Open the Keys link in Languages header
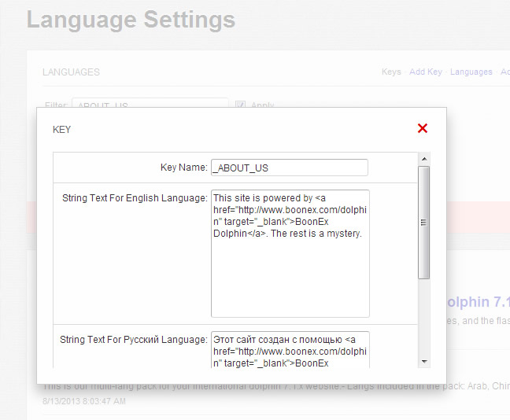The width and height of the screenshot is (510, 420). tap(391, 72)
